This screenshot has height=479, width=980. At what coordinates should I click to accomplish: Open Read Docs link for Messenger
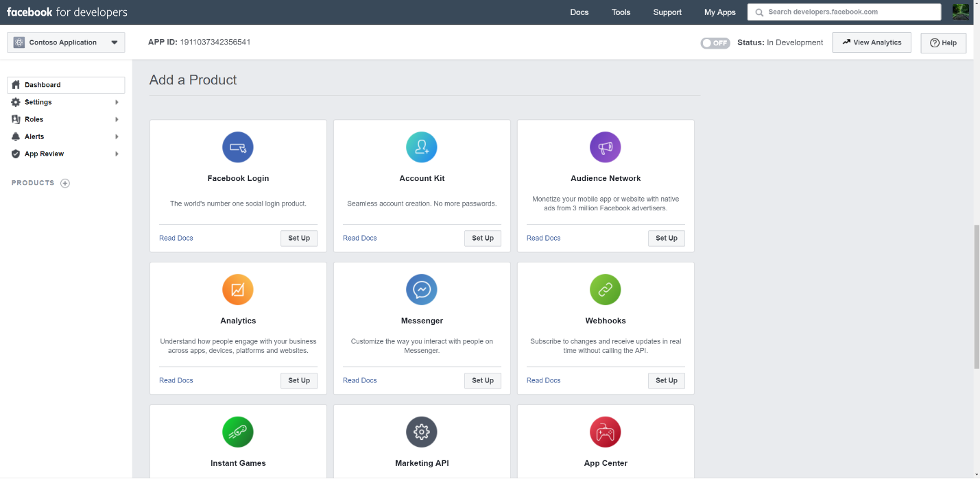pyautogui.click(x=360, y=380)
